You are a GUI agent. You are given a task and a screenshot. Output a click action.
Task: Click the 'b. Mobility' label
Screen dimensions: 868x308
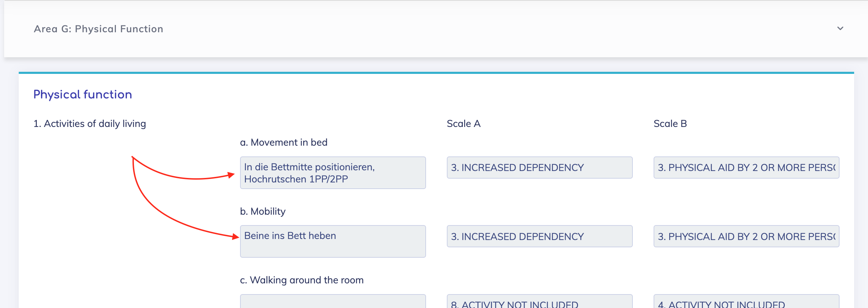coord(263,212)
